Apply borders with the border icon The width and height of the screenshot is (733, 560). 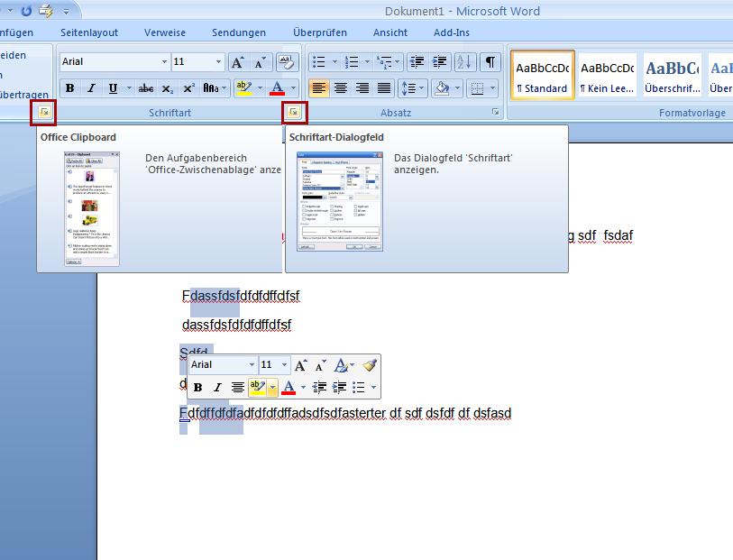(477, 87)
